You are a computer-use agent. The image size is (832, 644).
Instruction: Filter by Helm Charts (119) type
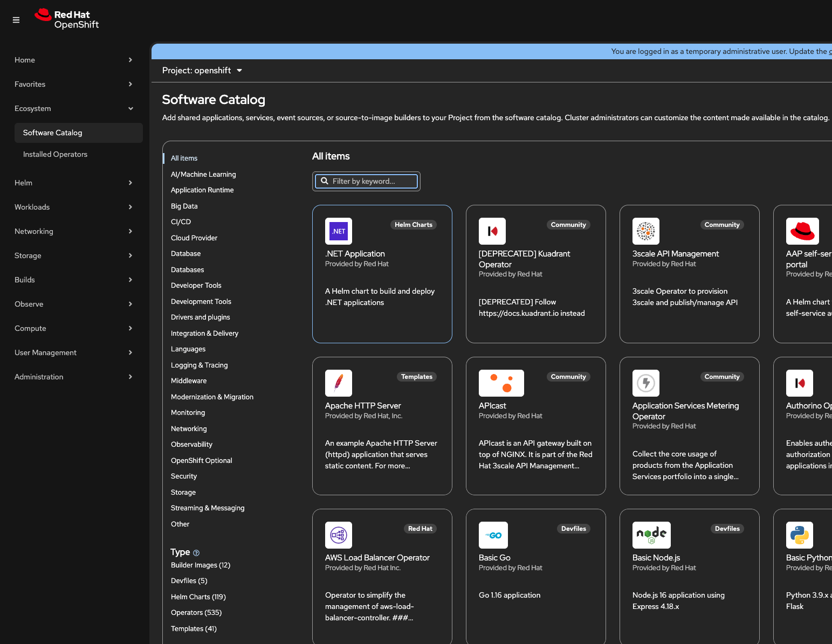(x=198, y=597)
